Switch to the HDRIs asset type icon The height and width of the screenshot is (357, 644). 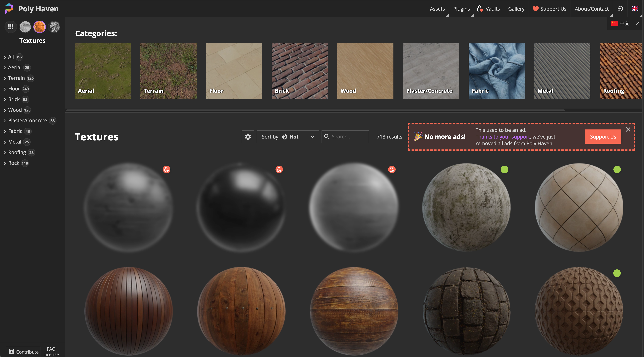(x=25, y=27)
